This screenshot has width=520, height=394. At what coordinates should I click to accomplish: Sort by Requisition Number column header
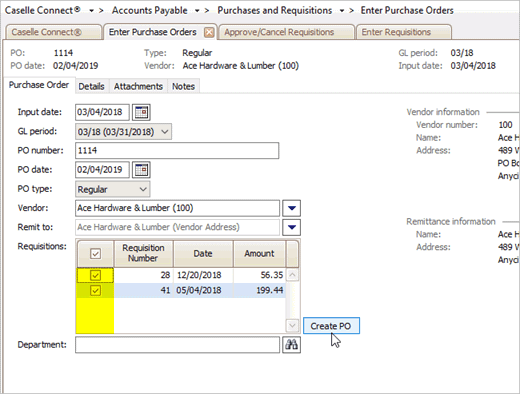pyautogui.click(x=144, y=253)
